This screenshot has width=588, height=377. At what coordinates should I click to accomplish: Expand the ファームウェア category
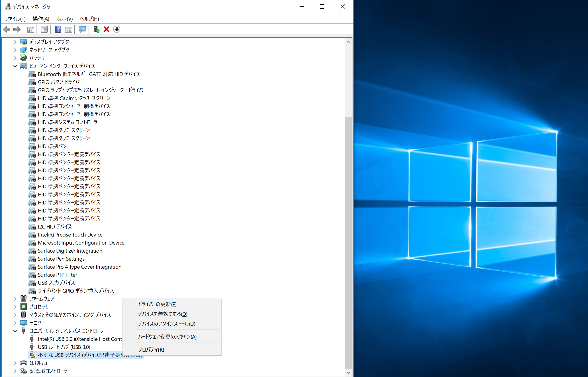[15, 299]
